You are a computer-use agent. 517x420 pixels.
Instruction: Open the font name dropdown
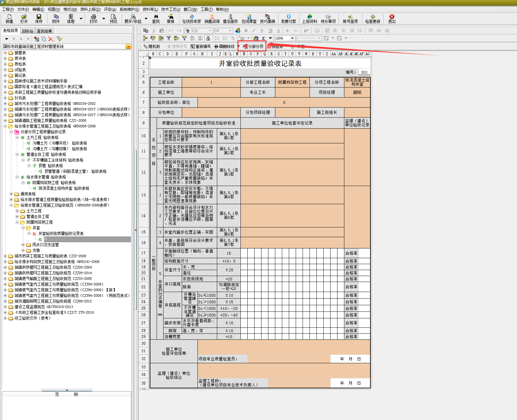tap(210, 30)
